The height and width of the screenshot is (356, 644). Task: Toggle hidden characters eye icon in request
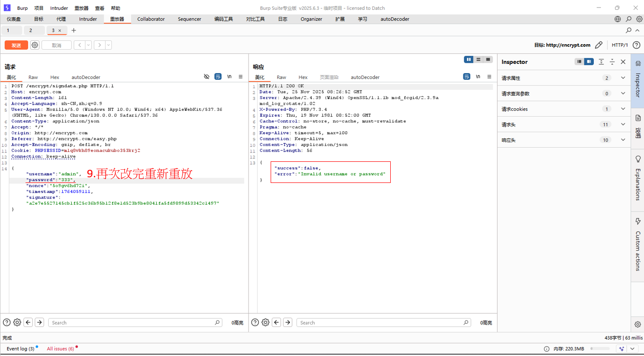click(206, 76)
